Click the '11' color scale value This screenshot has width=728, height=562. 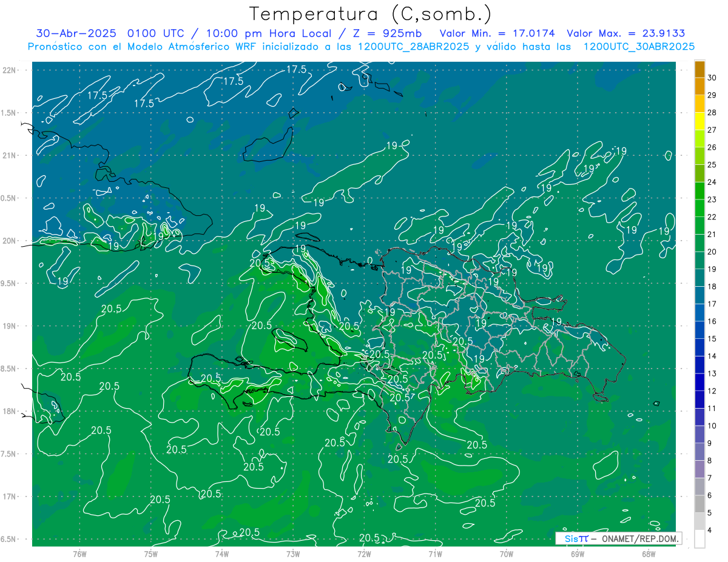click(713, 408)
